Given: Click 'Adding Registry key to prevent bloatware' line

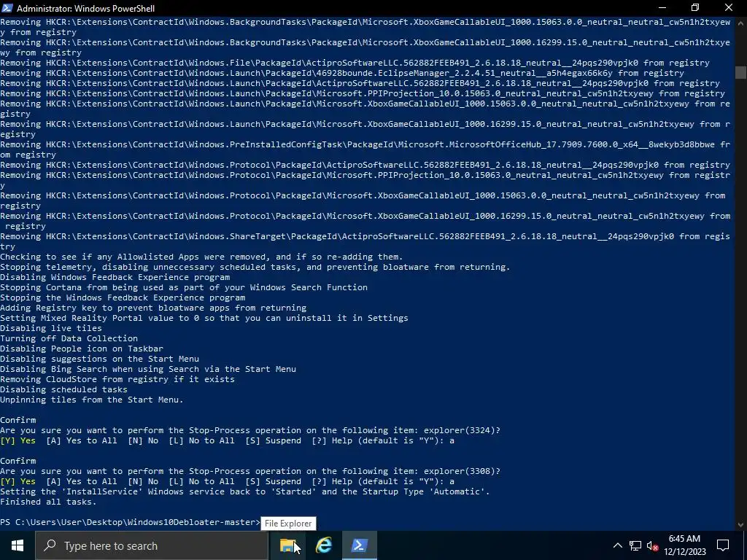Looking at the screenshot, I should (x=153, y=308).
